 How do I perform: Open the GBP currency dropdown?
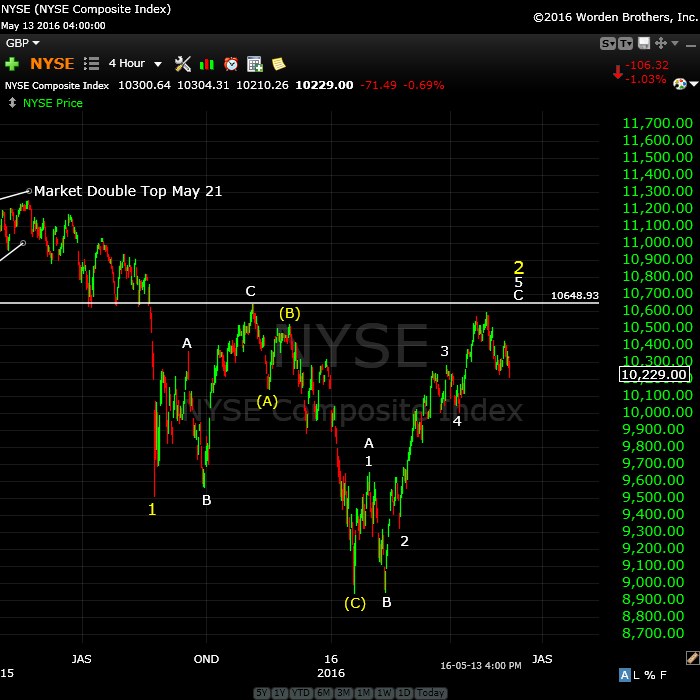22,43
